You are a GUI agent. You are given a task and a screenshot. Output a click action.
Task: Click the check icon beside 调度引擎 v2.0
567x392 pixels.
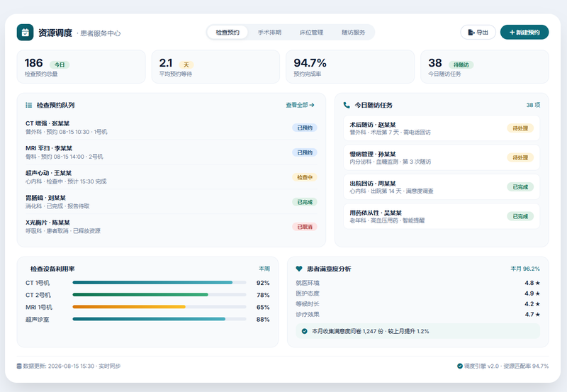point(459,366)
